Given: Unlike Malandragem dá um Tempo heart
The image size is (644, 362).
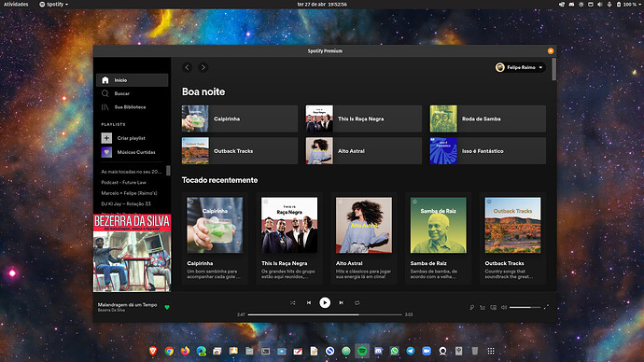Looking at the screenshot, I should (167, 307).
